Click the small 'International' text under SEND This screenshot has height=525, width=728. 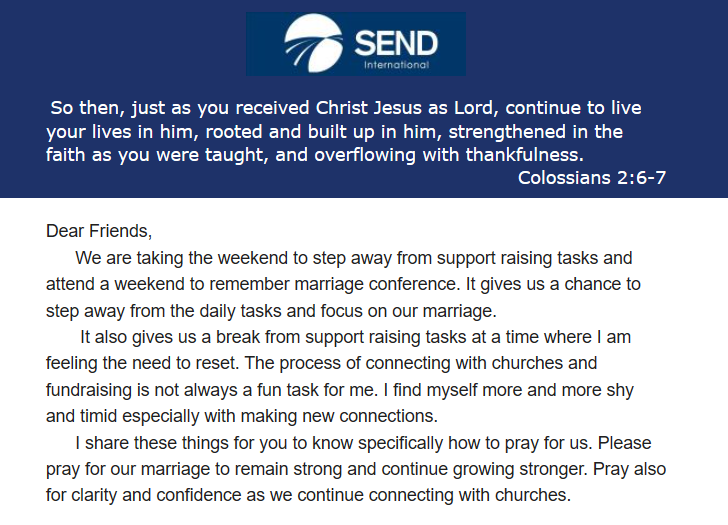[x=396, y=65]
